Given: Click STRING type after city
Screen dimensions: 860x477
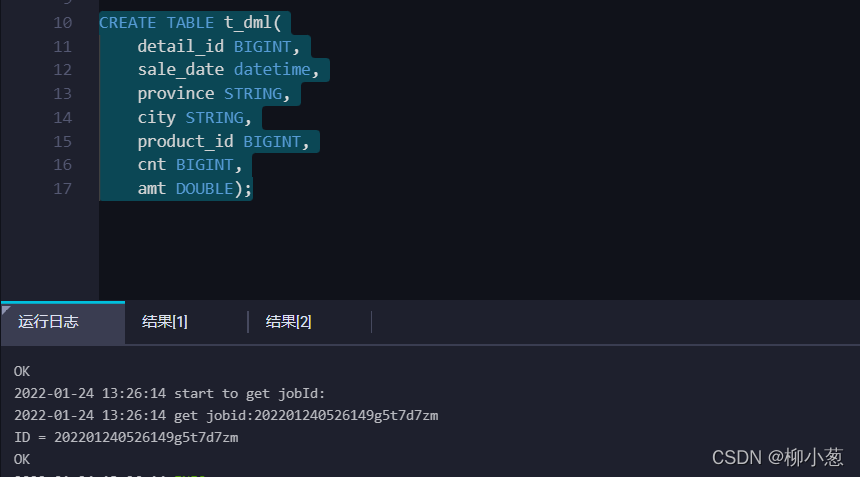Looking at the screenshot, I should click(214, 118).
